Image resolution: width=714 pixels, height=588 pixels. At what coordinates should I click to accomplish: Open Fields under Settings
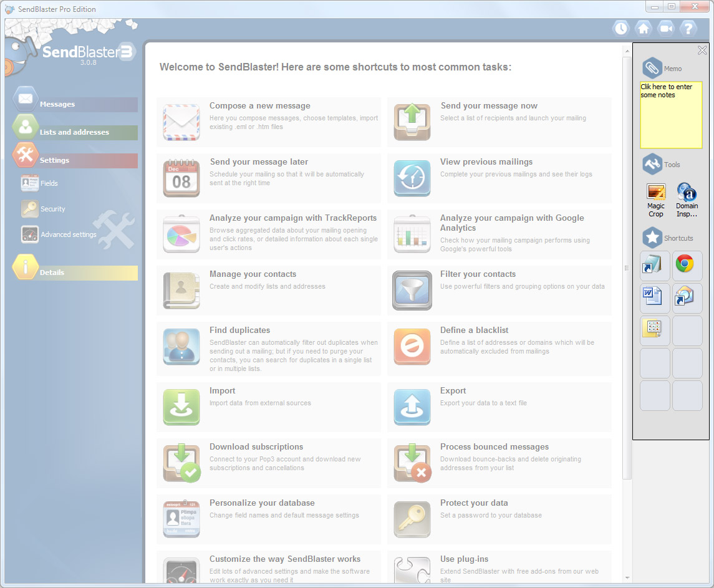(x=40, y=183)
